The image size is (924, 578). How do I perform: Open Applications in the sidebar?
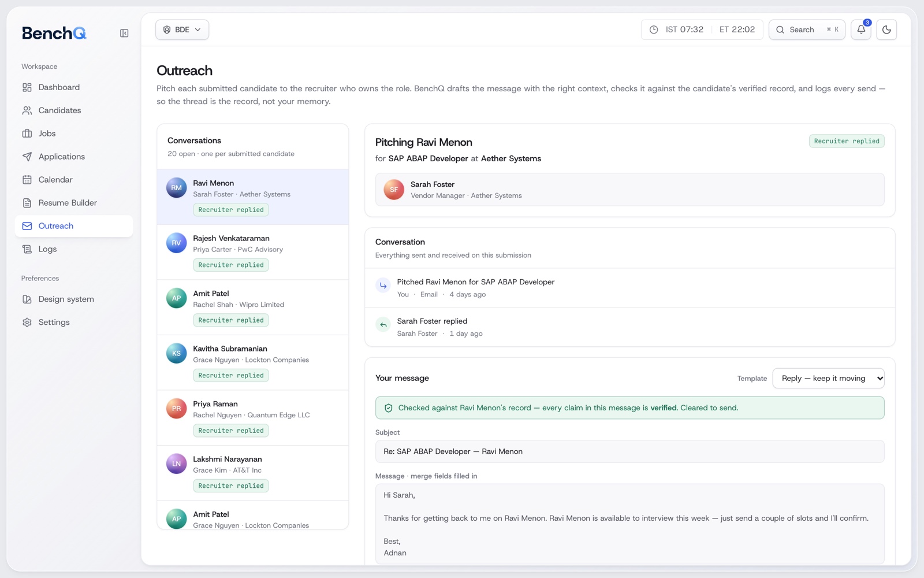tap(74, 157)
